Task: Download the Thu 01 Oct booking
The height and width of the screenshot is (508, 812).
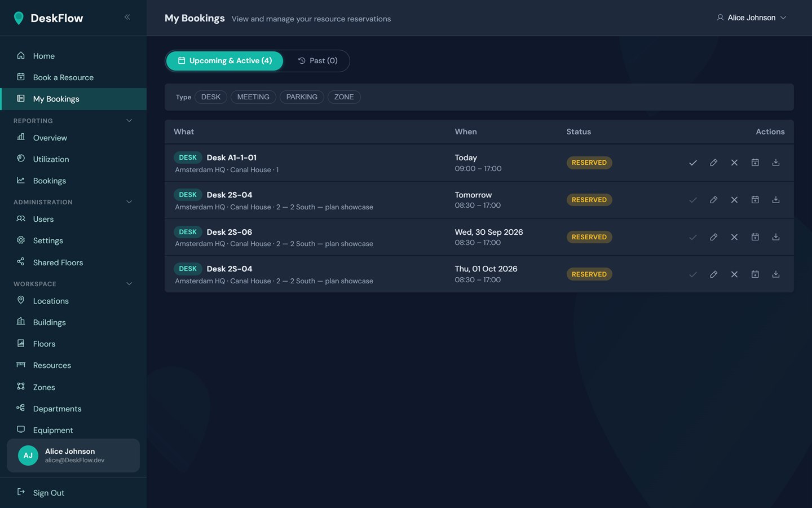Action: (x=776, y=274)
